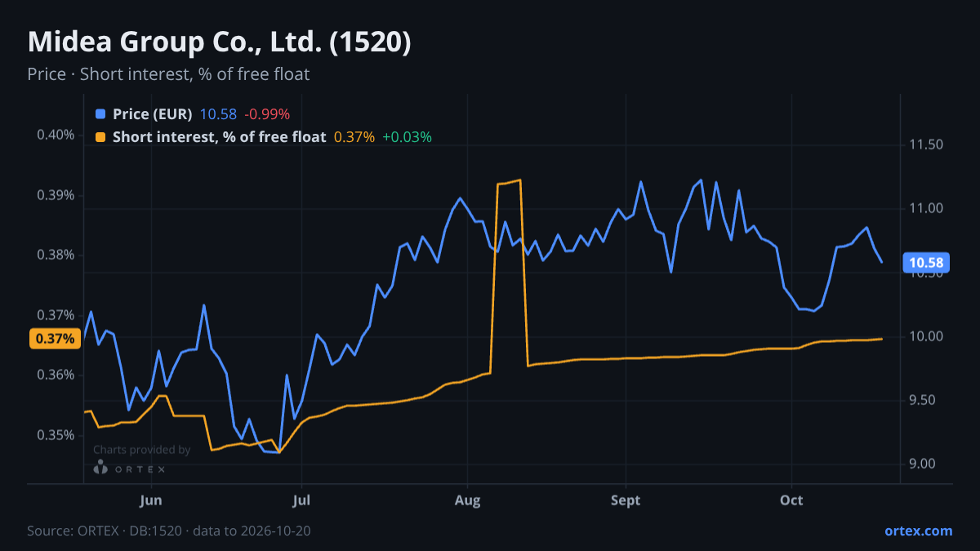Click the +0.03% short interest change value
Viewport: 980px width, 551px height.
(x=407, y=137)
